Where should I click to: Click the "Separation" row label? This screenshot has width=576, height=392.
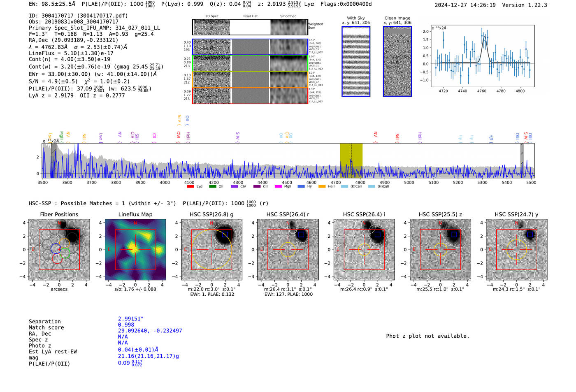pos(45,322)
